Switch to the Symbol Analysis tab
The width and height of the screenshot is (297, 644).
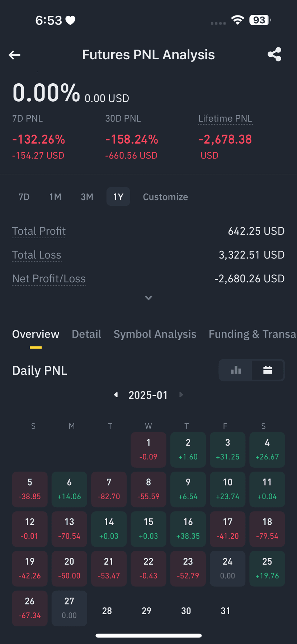(x=155, y=334)
